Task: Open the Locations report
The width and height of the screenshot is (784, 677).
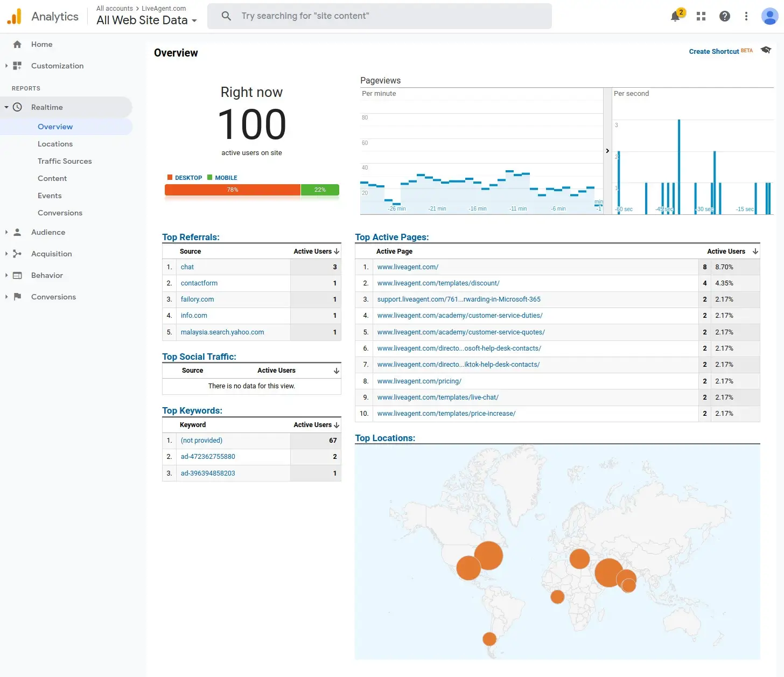Action: pyautogui.click(x=55, y=144)
